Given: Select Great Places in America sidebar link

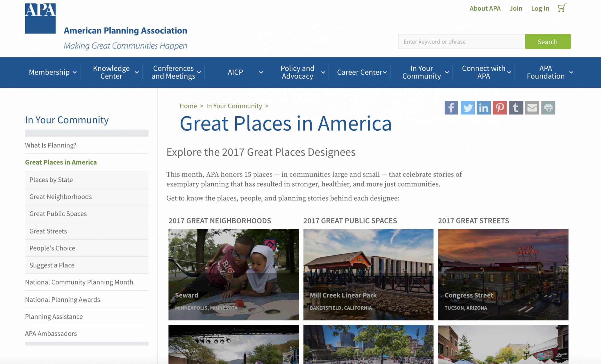Looking at the screenshot, I should click(x=61, y=162).
